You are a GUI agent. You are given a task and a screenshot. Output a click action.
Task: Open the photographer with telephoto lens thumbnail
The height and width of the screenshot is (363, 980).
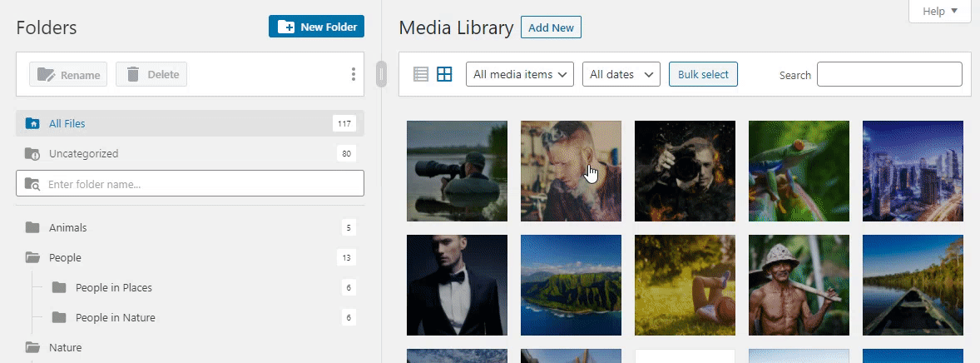457,171
